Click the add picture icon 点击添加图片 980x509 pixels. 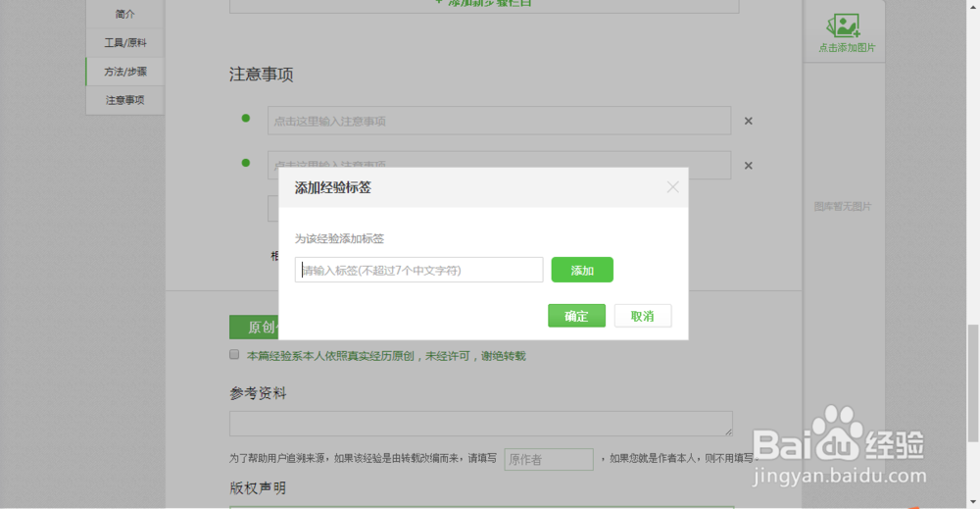[847, 32]
